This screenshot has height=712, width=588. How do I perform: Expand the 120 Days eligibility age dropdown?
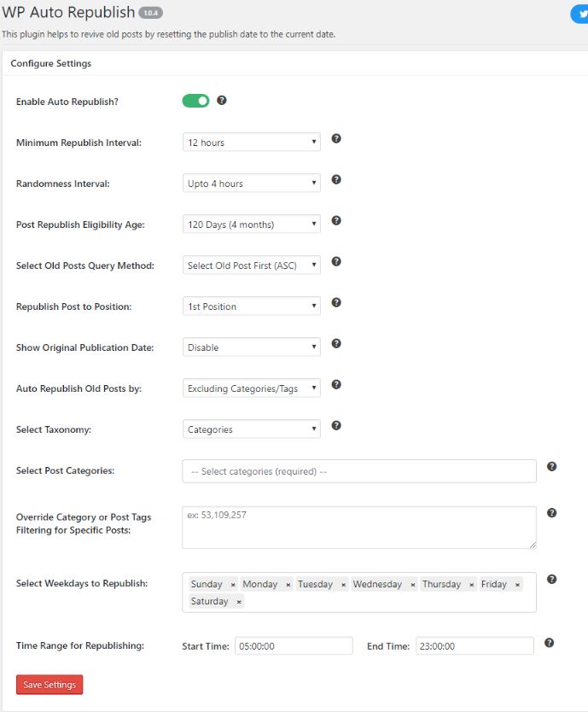(252, 225)
